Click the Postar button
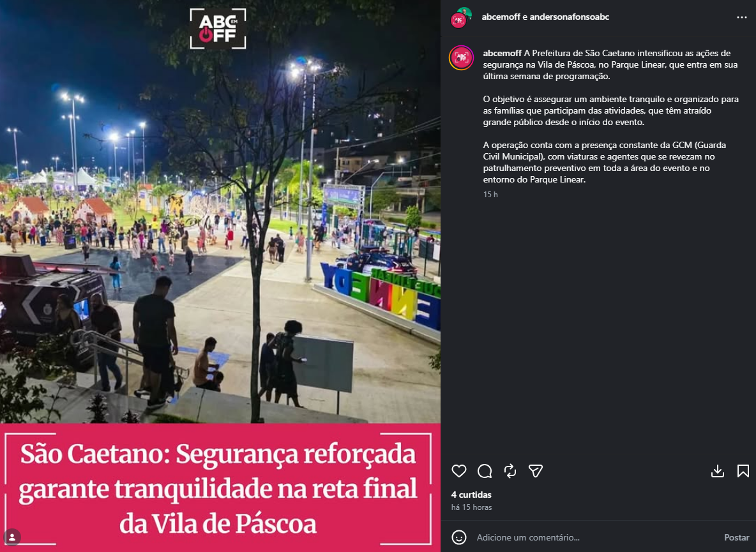756x552 pixels. [736, 537]
